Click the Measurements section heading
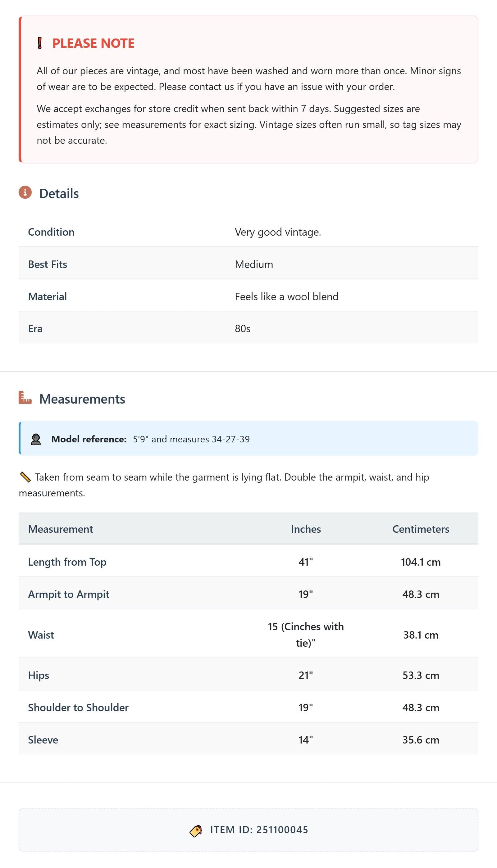This screenshot has height=868, width=497. 82,399
